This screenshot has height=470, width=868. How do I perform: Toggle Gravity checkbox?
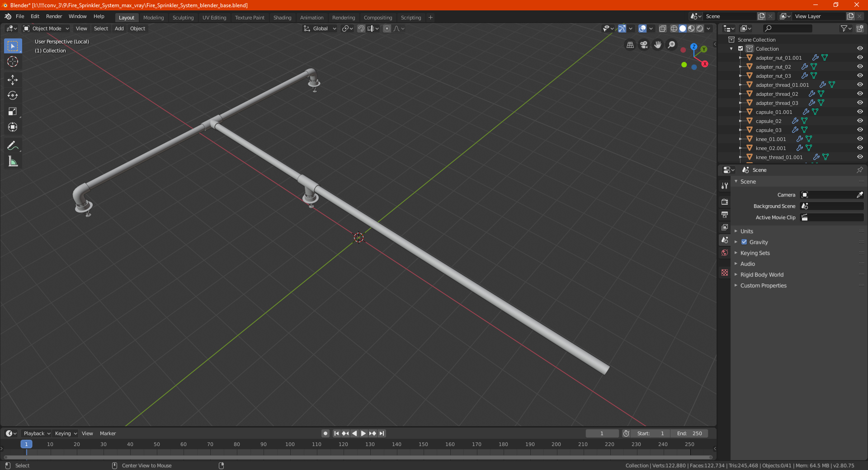744,242
